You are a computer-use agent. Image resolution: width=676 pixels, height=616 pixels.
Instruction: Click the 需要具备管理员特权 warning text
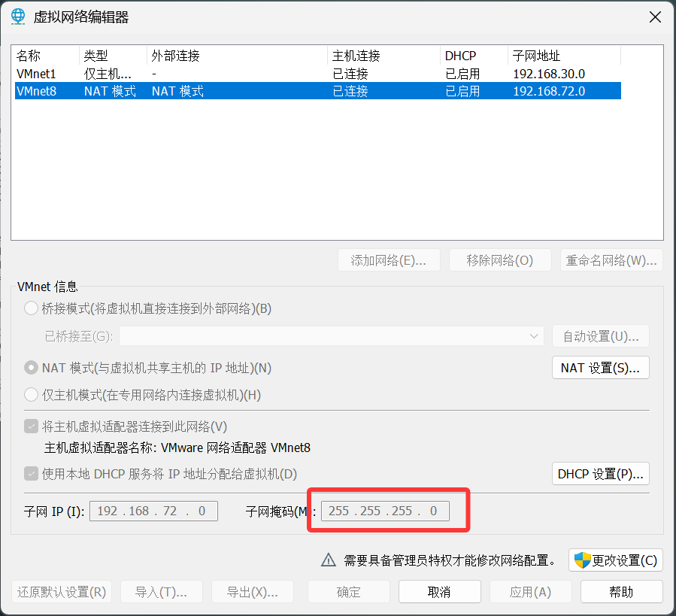pos(450,560)
